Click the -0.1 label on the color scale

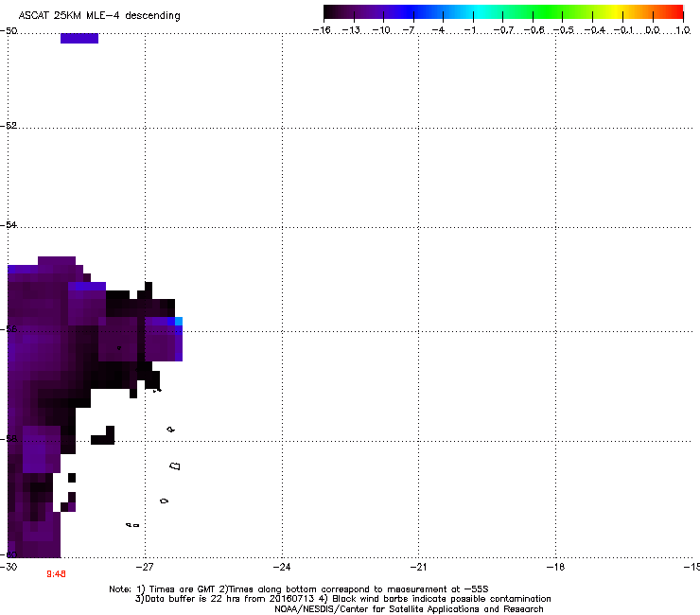click(x=623, y=30)
